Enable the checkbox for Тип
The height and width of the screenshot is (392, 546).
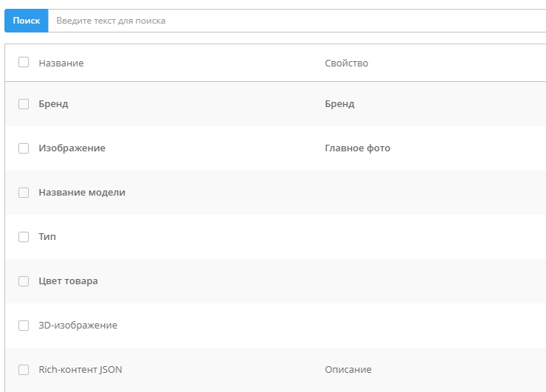point(24,237)
